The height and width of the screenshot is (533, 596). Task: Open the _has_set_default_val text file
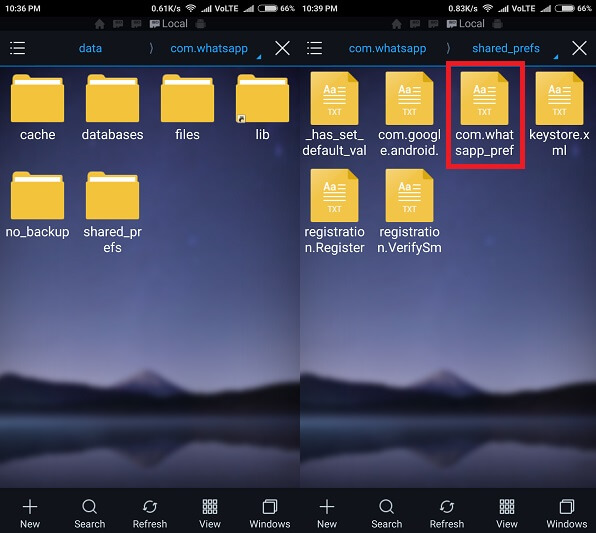[x=334, y=114]
